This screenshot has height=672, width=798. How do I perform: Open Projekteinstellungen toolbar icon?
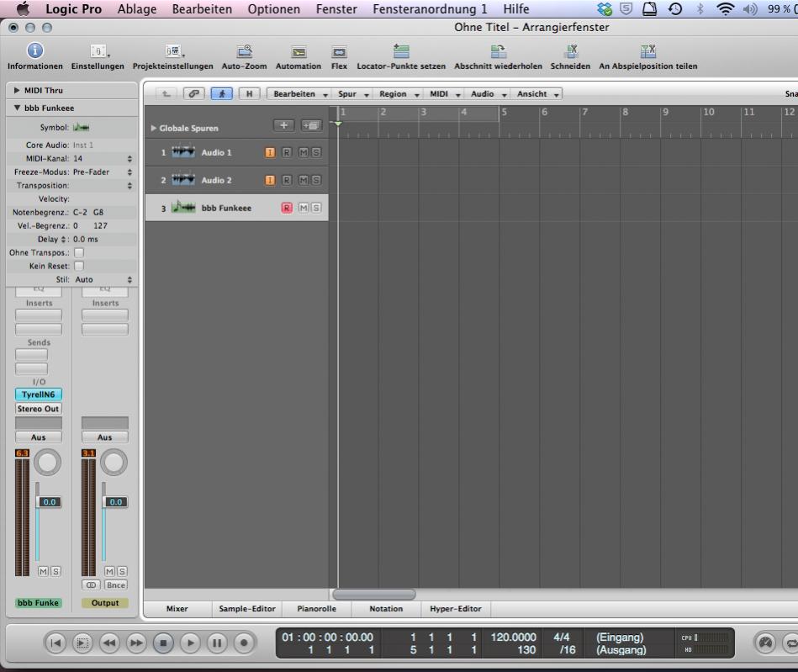point(173,51)
